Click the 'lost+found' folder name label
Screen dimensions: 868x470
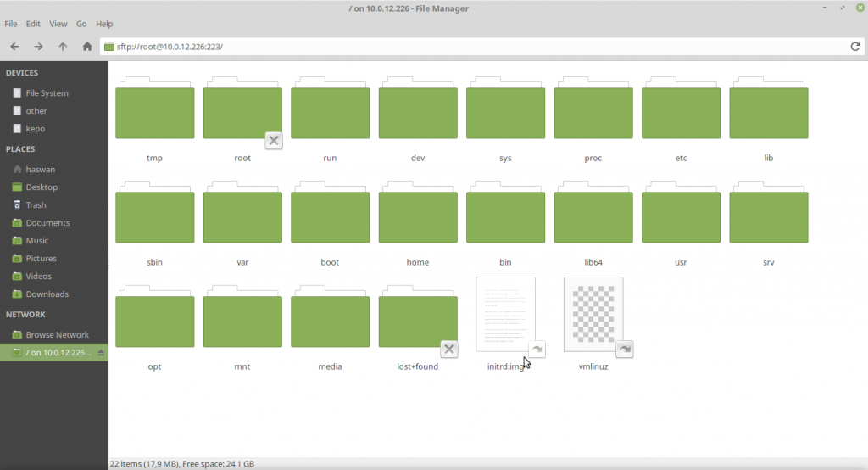[x=417, y=366]
